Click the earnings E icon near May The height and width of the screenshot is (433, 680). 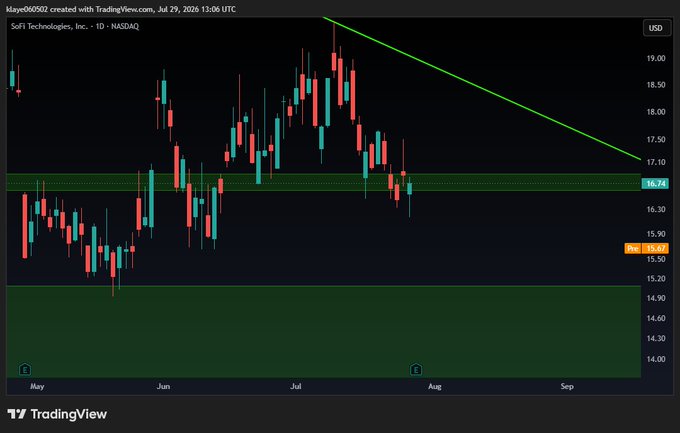[x=25, y=369]
